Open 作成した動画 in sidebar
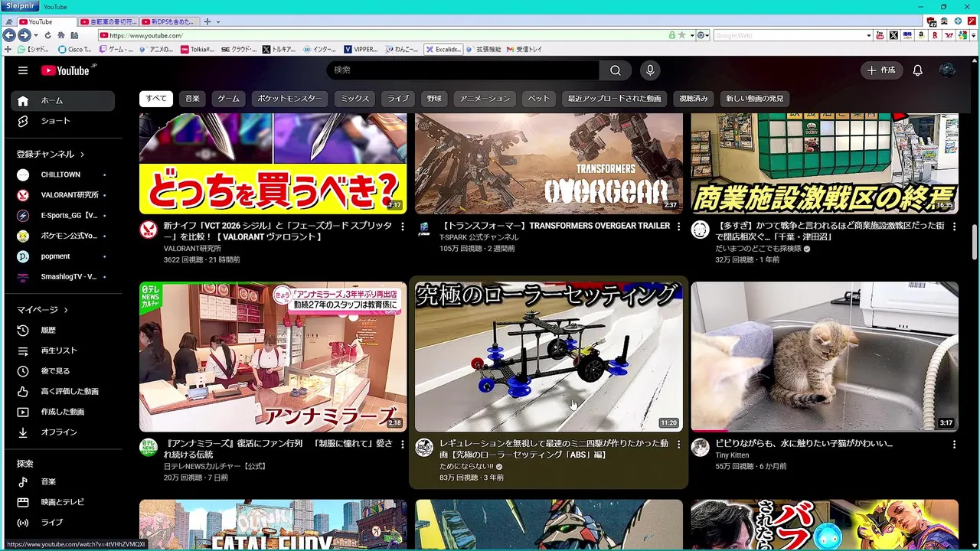Image resolution: width=980 pixels, height=551 pixels. 63,412
